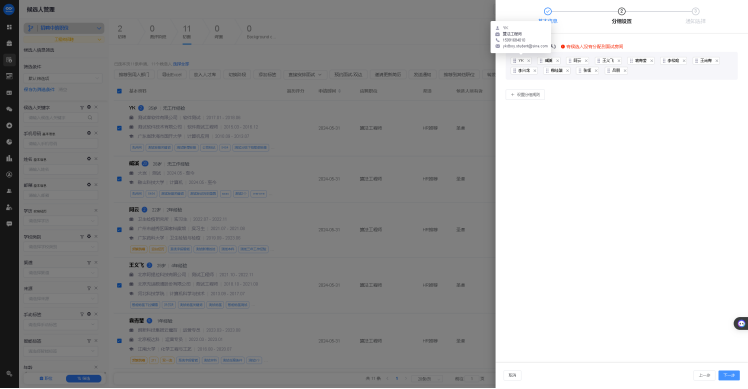Click the blue 下一步 button
This screenshot has width=748, height=389.
tap(729, 375)
